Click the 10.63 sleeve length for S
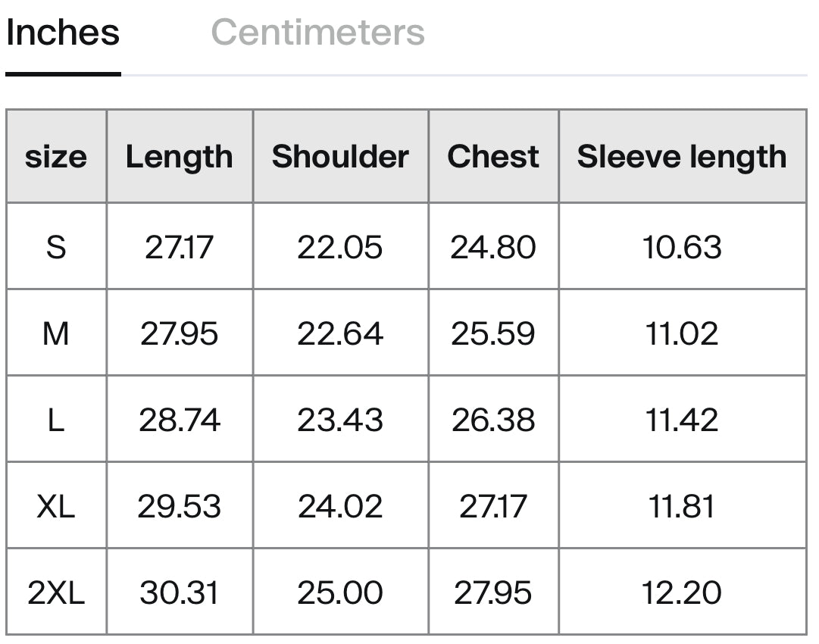 pos(682,247)
